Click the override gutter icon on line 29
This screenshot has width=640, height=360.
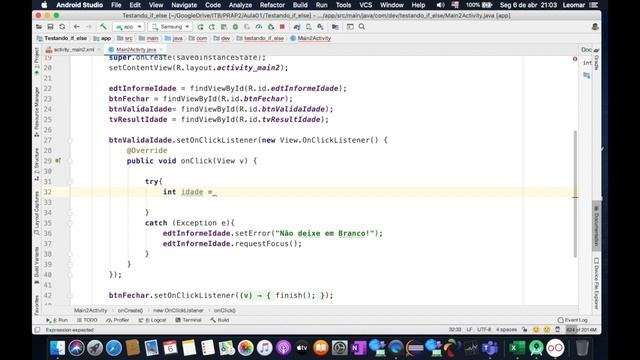pyautogui.click(x=58, y=161)
